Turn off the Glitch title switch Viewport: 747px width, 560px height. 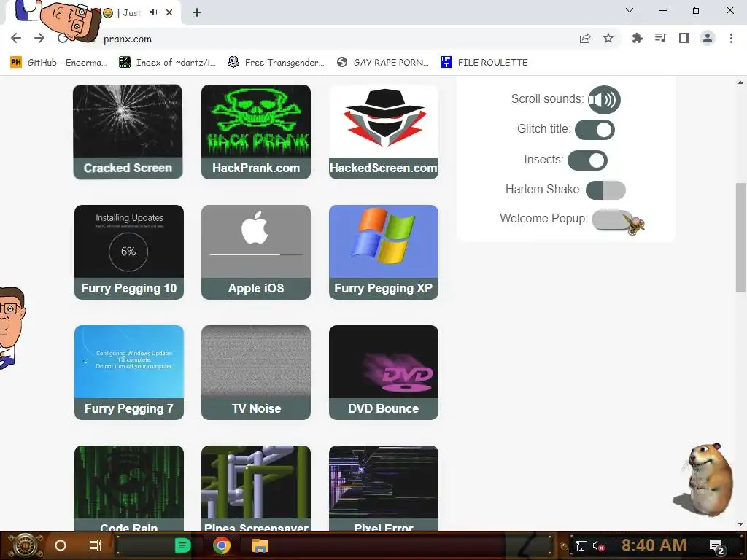point(595,130)
